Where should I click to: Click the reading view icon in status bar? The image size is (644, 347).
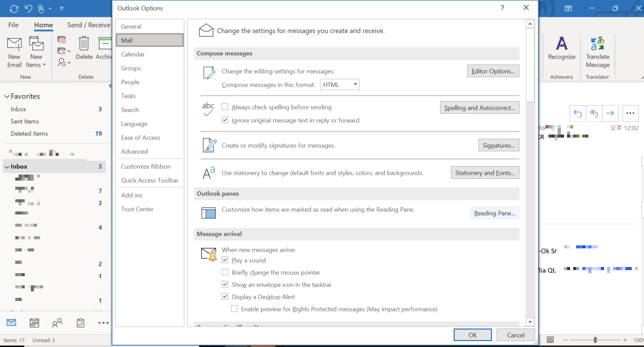[x=550, y=340]
